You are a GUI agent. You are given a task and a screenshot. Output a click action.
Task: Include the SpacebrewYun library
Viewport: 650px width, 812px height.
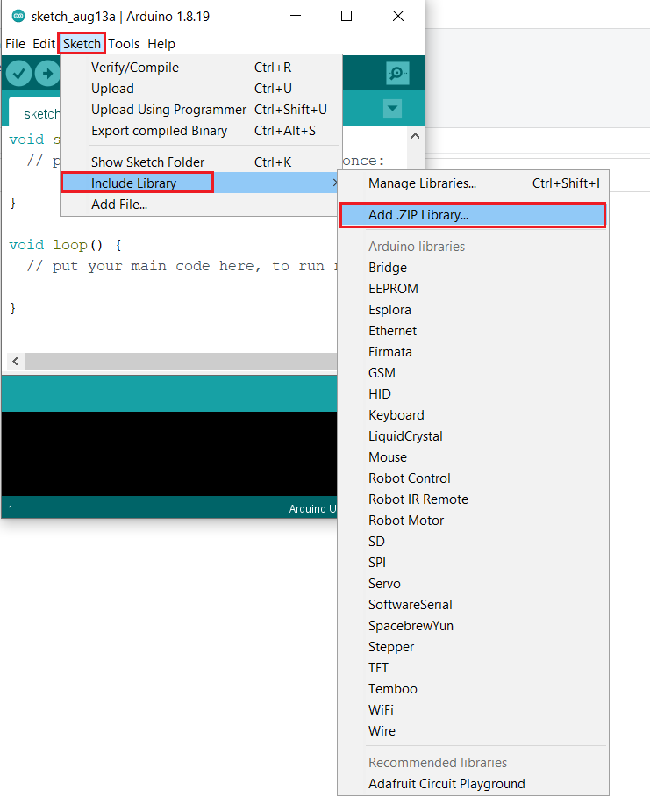click(473, 626)
